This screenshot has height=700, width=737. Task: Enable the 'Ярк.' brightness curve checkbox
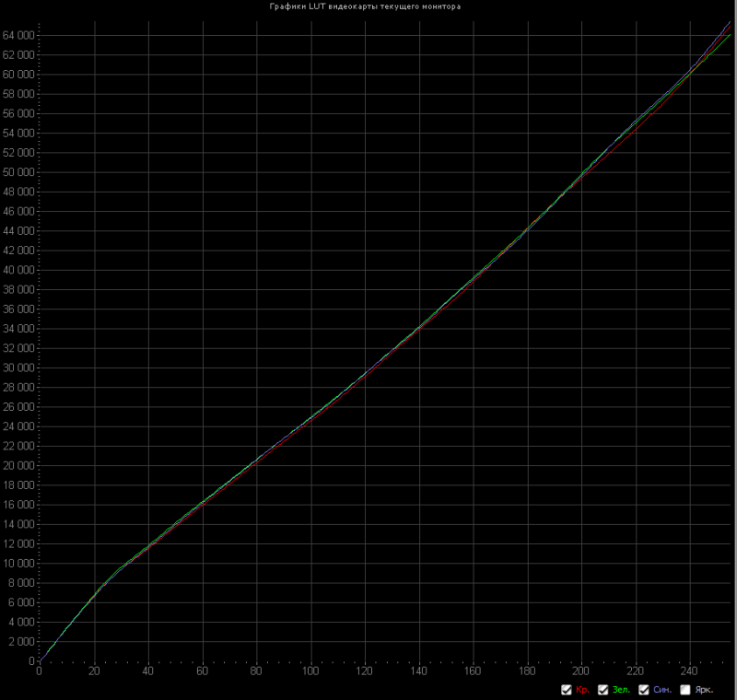[685, 690]
